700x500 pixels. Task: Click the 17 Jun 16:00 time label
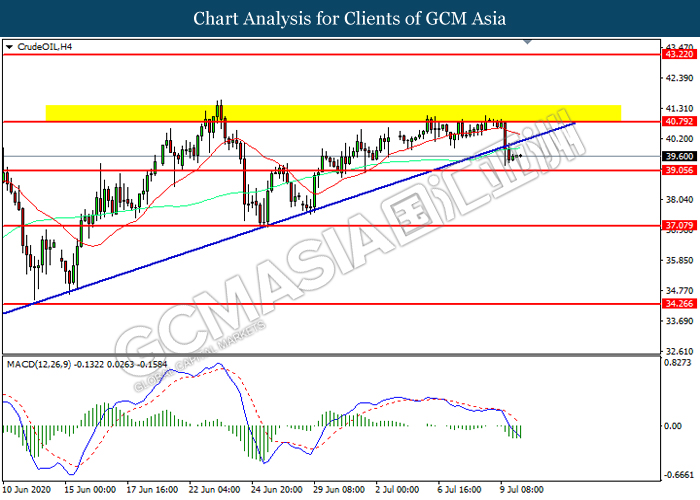pos(152,490)
